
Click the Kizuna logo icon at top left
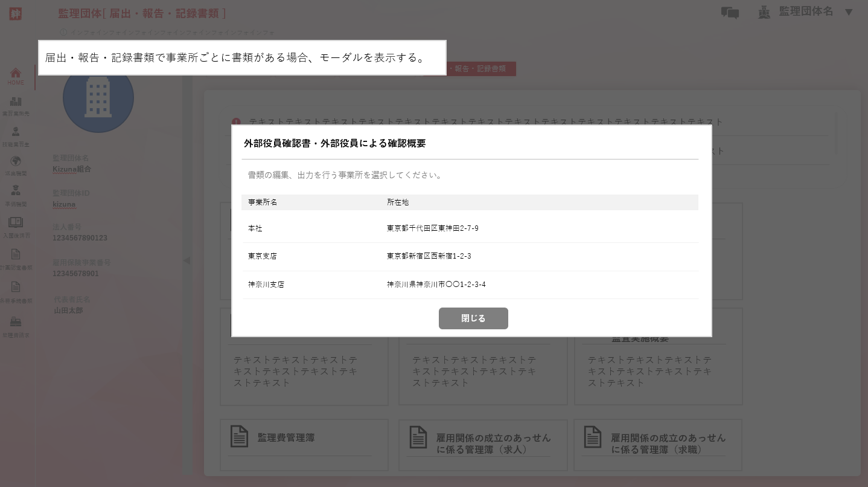tap(15, 13)
